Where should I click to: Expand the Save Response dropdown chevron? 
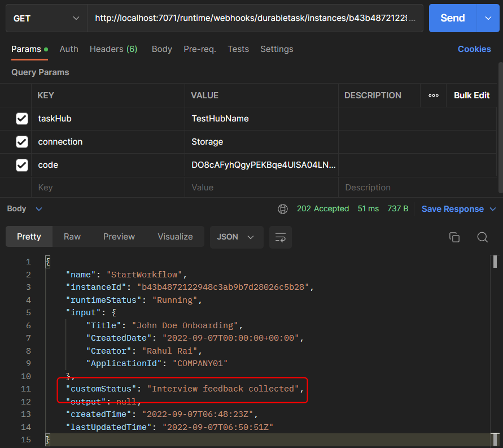click(493, 209)
